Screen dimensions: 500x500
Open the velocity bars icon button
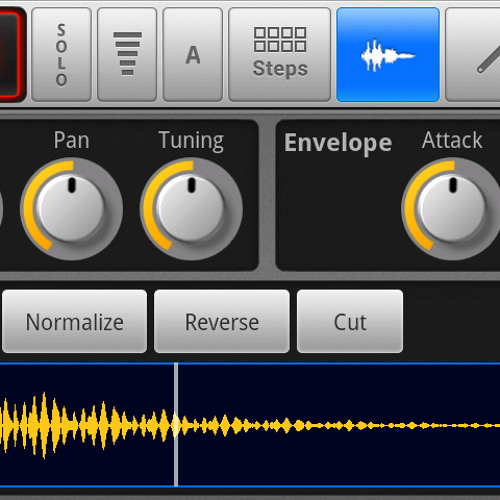pyautogui.click(x=127, y=55)
